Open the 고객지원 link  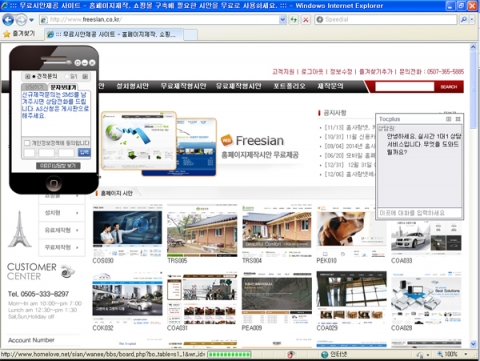283,72
